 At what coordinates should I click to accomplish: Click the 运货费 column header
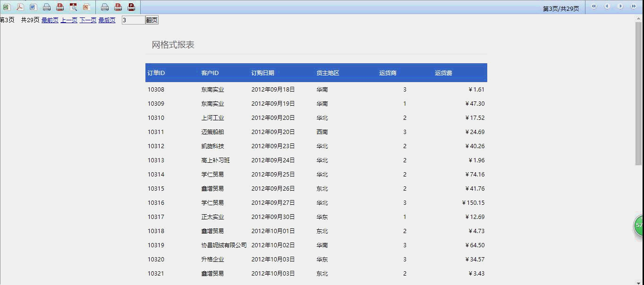pyautogui.click(x=443, y=73)
